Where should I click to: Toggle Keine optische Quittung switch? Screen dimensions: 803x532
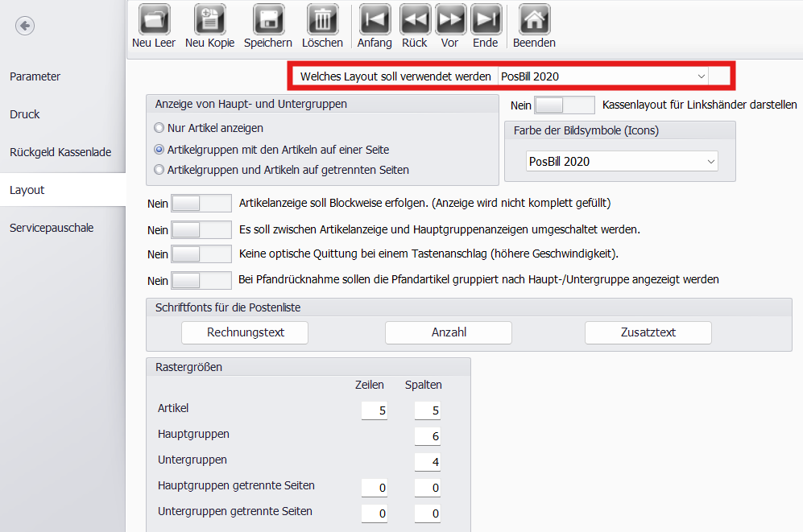coord(201,254)
